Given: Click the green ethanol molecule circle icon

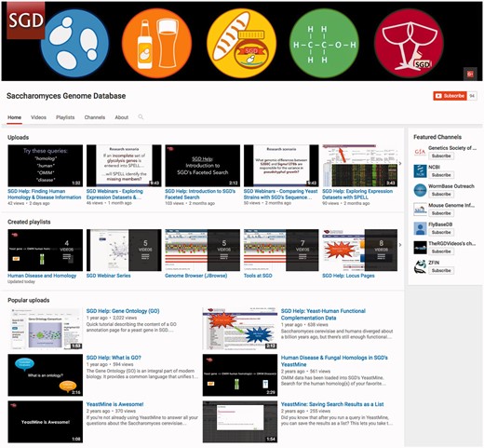Looking at the screenshot, I should coord(324,43).
